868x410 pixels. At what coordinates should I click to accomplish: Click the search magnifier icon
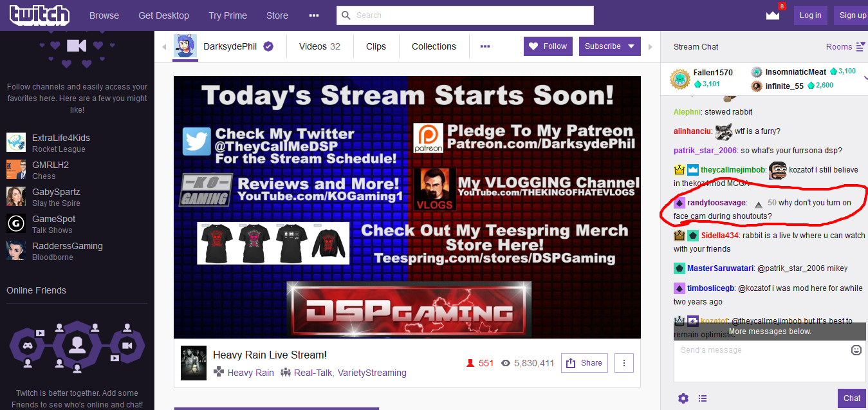click(x=346, y=15)
